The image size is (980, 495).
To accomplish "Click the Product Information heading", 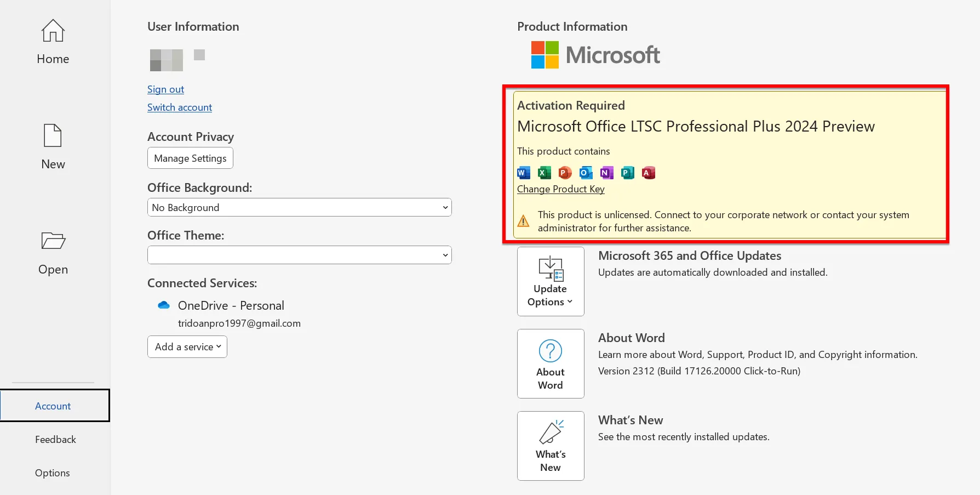I will click(x=572, y=26).
